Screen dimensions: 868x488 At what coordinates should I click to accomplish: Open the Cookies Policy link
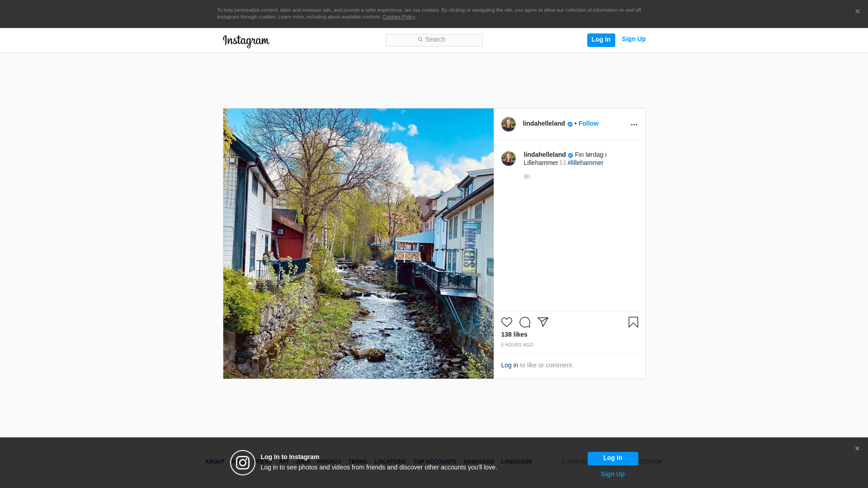[x=398, y=17]
